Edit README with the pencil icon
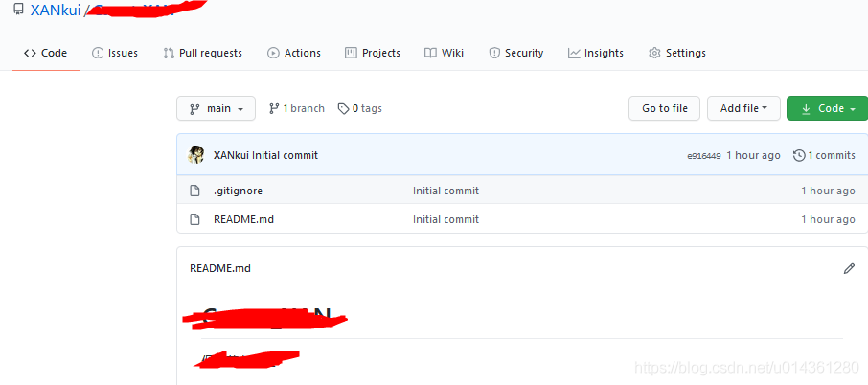The image size is (868, 385). [849, 269]
